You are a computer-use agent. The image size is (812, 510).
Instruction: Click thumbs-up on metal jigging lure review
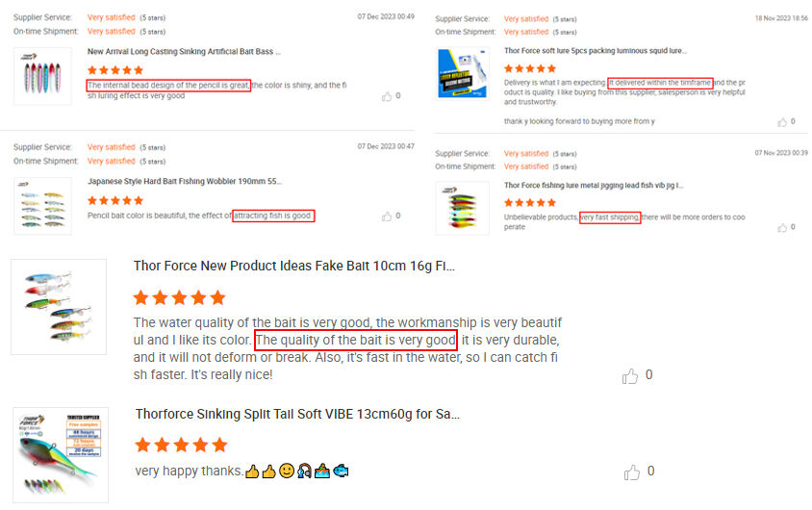tap(782, 228)
